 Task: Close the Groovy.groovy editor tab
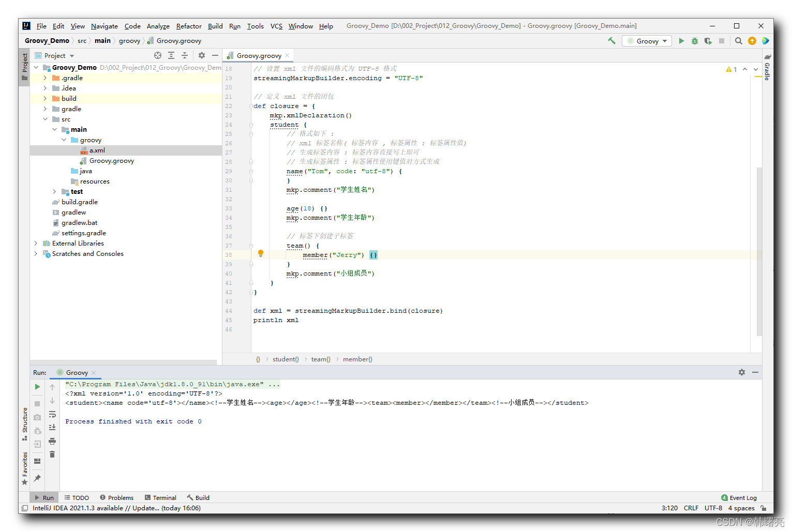pos(287,55)
